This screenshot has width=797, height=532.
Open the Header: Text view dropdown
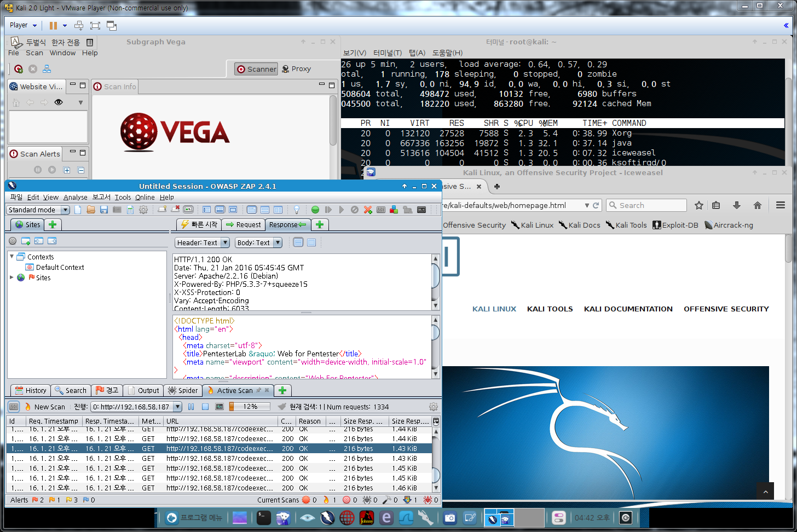pyautogui.click(x=203, y=242)
